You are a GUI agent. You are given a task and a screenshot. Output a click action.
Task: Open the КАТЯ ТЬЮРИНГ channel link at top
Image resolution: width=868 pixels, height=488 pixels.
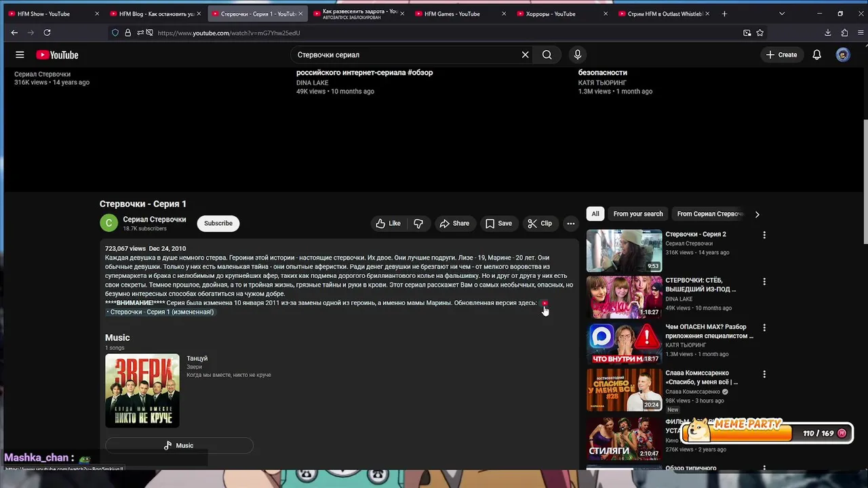602,83
